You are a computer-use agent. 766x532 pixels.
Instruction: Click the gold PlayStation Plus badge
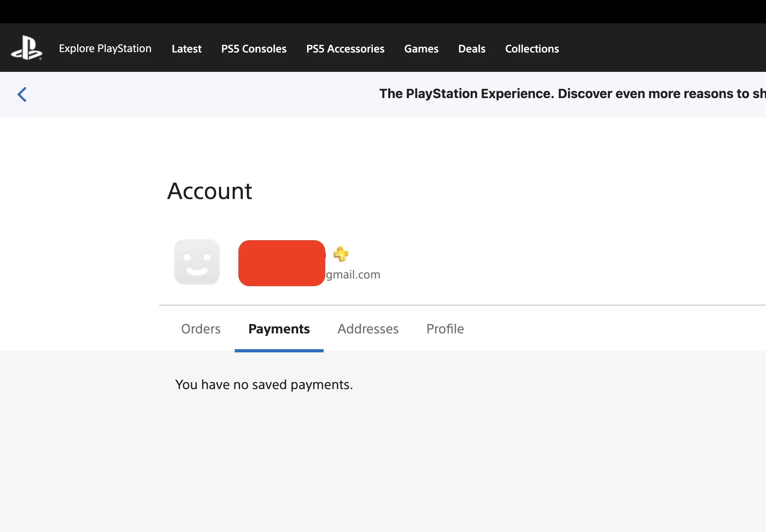[341, 254]
